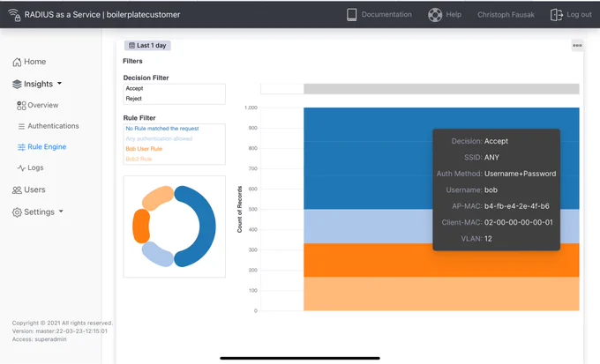Click the Decision Filter heading
Viewport: 600px width, 364px height.
coord(146,78)
